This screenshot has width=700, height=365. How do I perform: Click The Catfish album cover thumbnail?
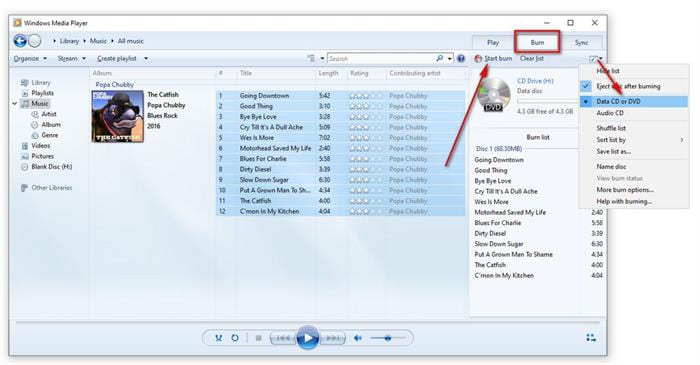click(x=118, y=116)
